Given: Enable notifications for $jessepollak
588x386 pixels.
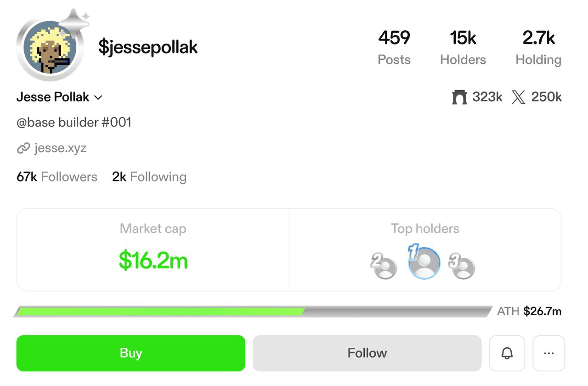Looking at the screenshot, I should coord(507,353).
